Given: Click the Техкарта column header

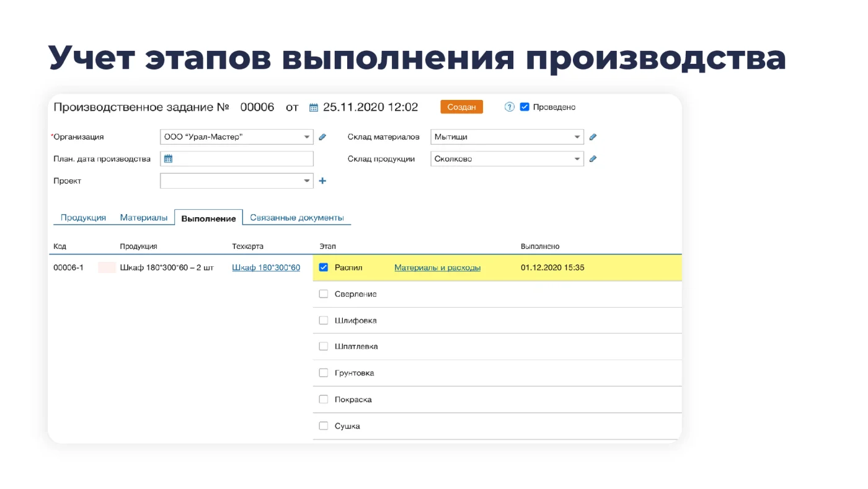Looking at the screenshot, I should [x=247, y=246].
